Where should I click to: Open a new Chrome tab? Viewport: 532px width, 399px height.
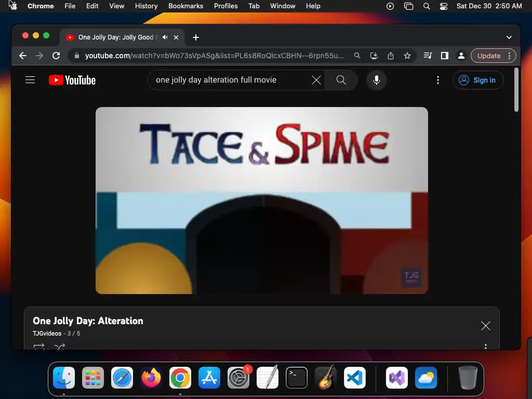(x=196, y=37)
